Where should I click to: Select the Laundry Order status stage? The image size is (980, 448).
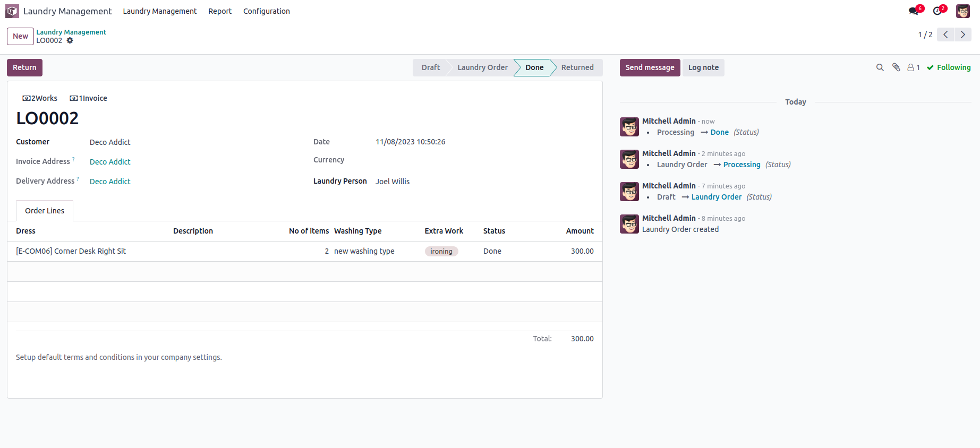(x=482, y=67)
